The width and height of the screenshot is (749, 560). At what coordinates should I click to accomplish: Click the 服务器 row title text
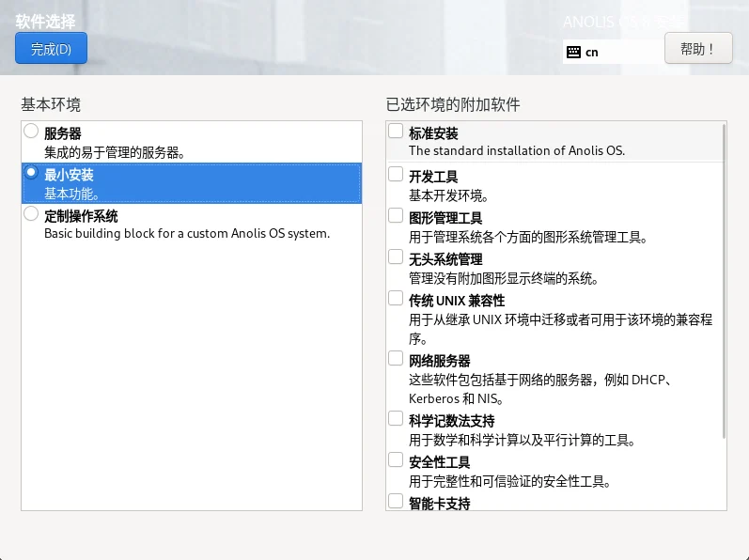63,133
